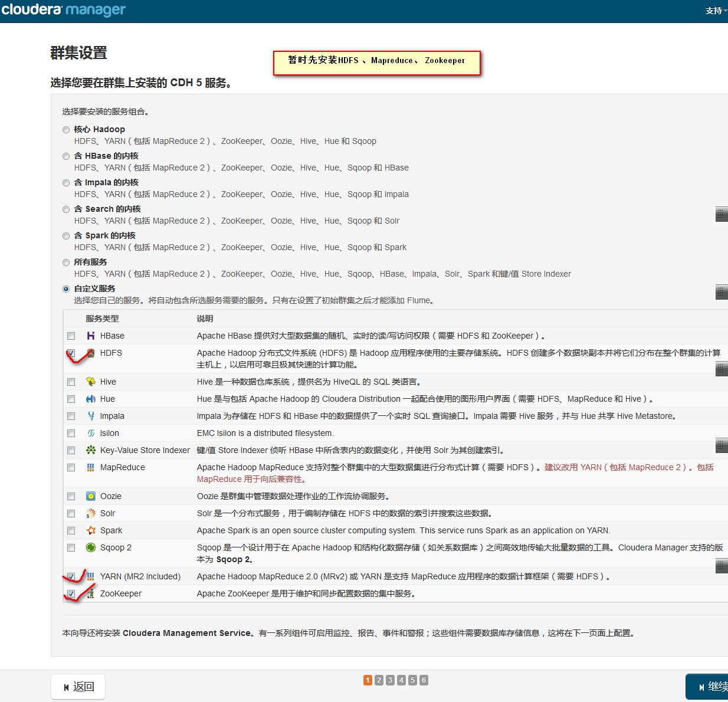Click the MapReduce service icon
Viewport: 728px width, 702px height.
click(91, 467)
